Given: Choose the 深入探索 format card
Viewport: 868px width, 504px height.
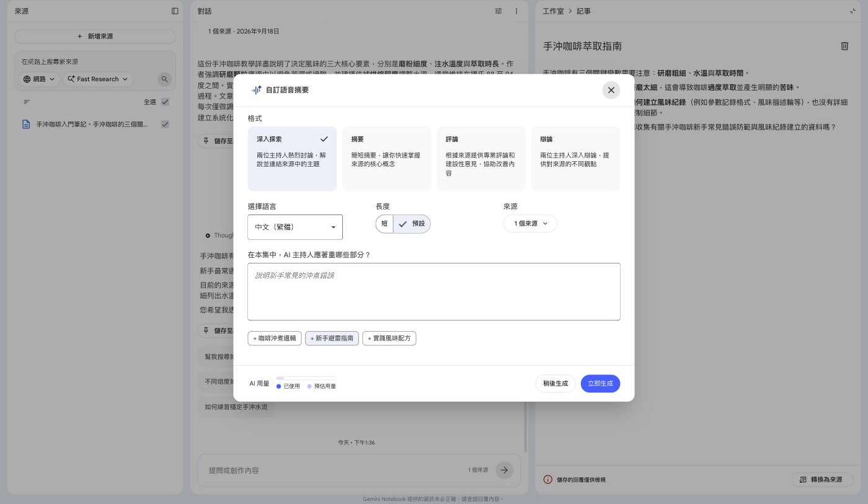Looking at the screenshot, I should tap(292, 159).
